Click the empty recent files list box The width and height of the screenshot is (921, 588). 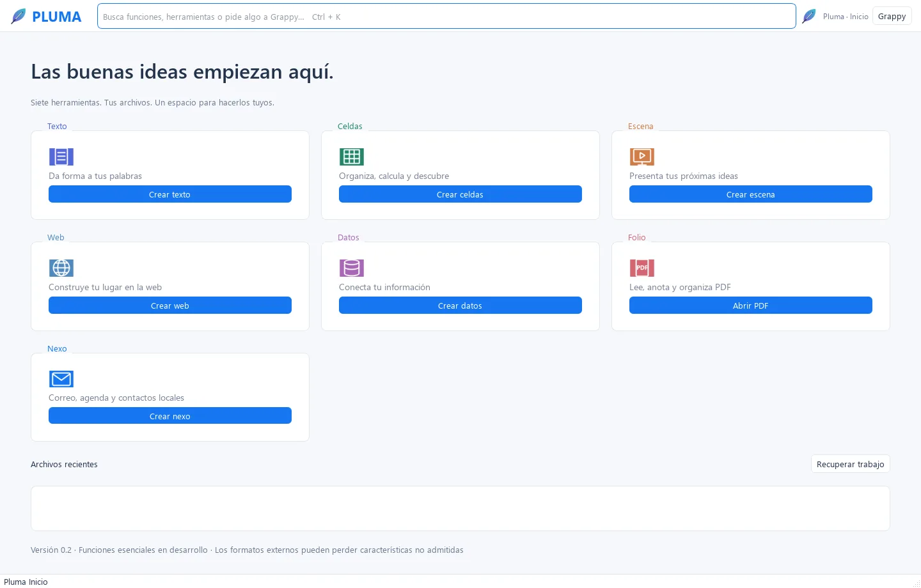(x=460, y=508)
